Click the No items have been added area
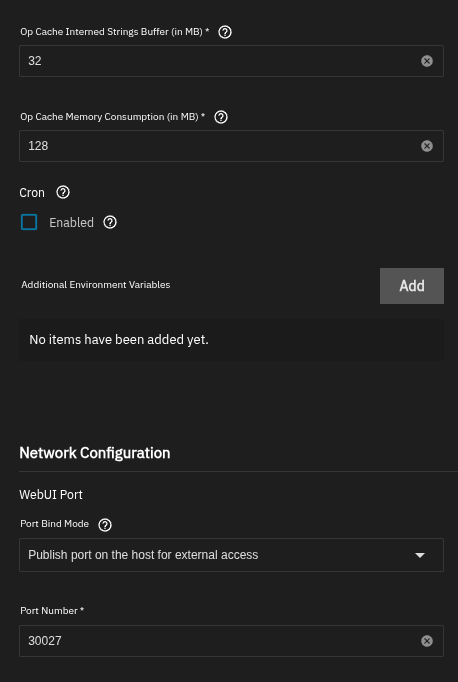 [x=231, y=340]
